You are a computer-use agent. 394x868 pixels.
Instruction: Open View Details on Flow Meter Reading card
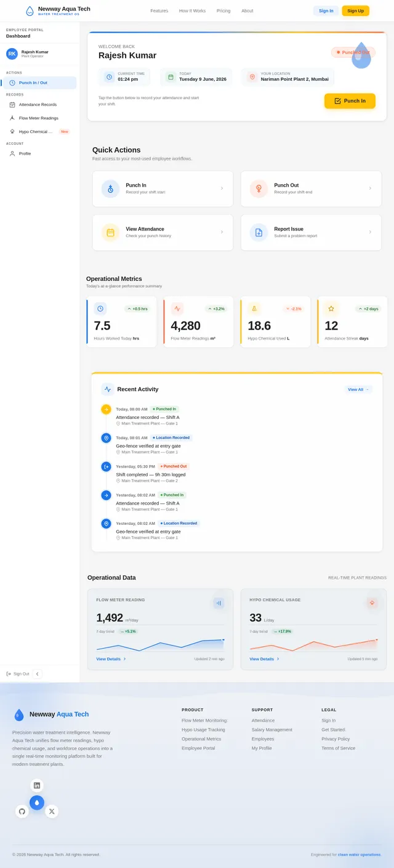pos(111,659)
